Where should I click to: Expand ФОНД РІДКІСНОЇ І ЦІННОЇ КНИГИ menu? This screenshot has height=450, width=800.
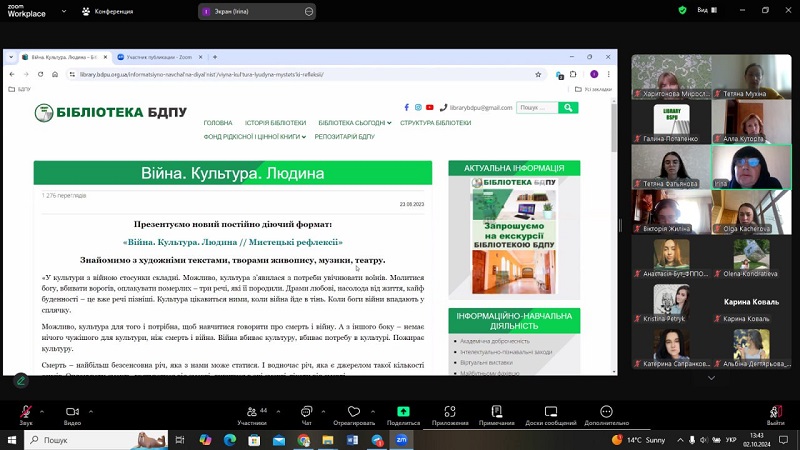pos(255,137)
